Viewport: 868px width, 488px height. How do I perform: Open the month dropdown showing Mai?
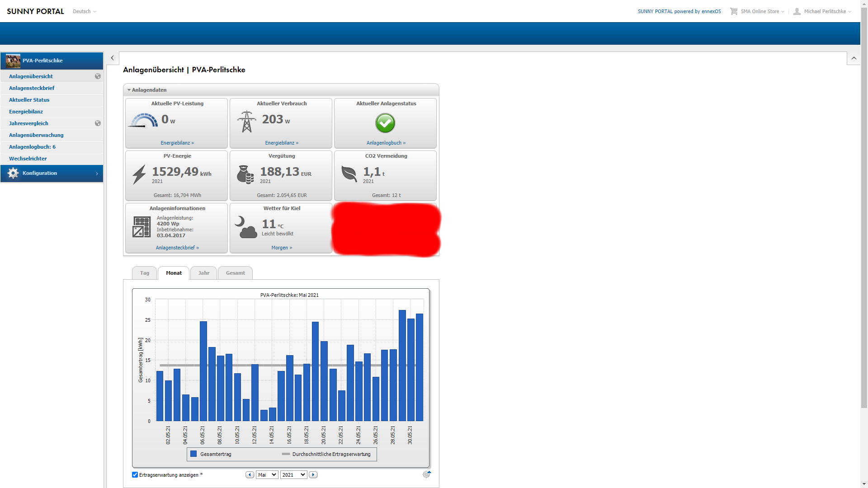click(x=267, y=475)
